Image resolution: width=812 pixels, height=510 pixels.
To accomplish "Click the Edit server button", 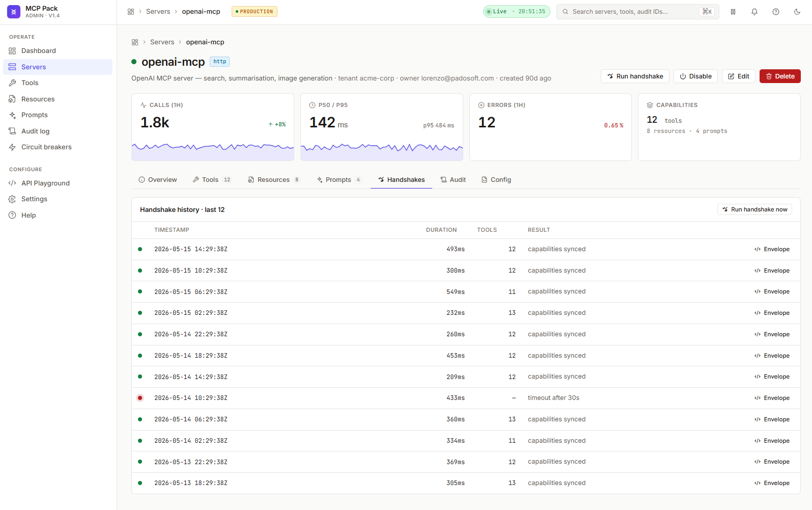I will 739,76.
